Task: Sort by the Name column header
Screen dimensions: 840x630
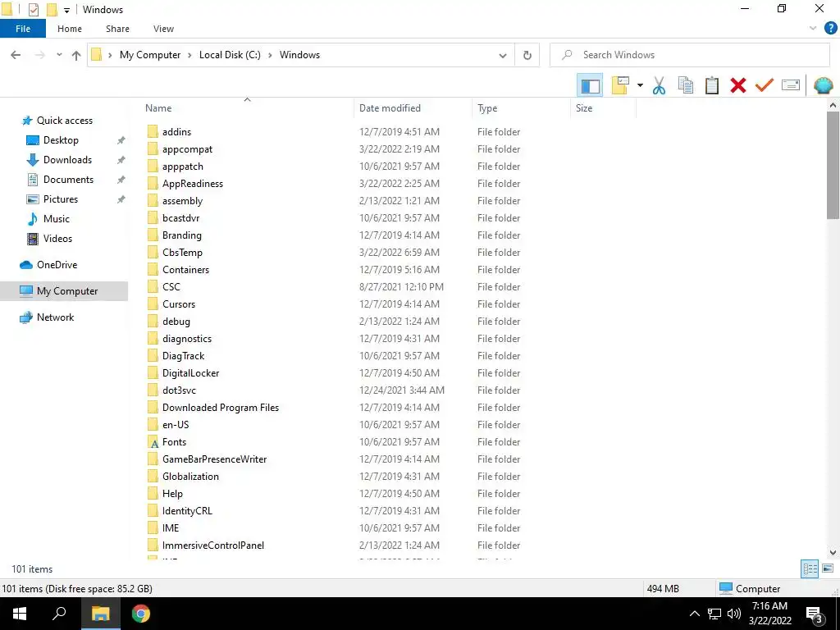Action: tap(158, 108)
